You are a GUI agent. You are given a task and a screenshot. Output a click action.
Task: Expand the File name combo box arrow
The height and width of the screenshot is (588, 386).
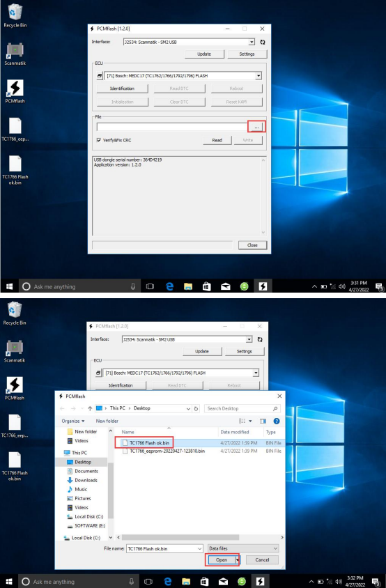[199, 548]
